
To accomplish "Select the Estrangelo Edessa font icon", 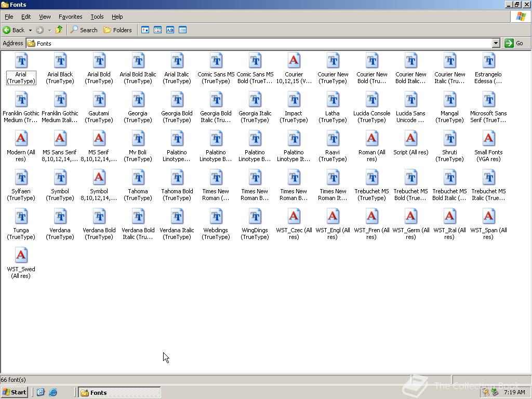I will 488,61.
